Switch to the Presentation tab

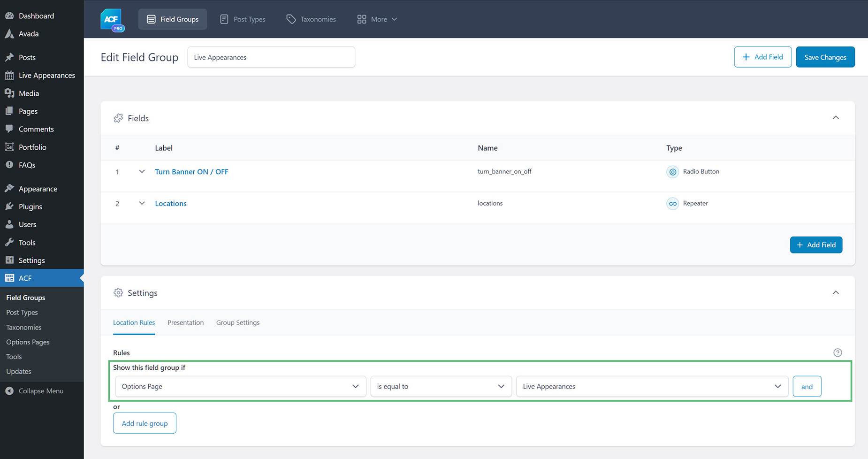point(185,322)
